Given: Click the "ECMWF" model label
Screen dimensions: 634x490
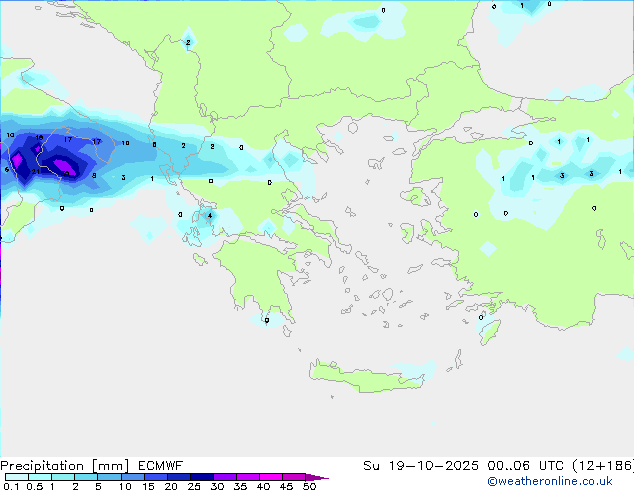Looking at the screenshot, I should [161, 466].
